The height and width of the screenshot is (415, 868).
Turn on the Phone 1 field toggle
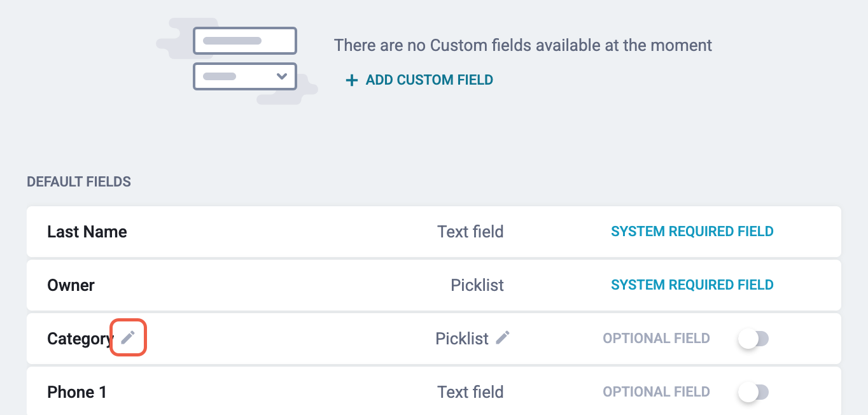(753, 391)
